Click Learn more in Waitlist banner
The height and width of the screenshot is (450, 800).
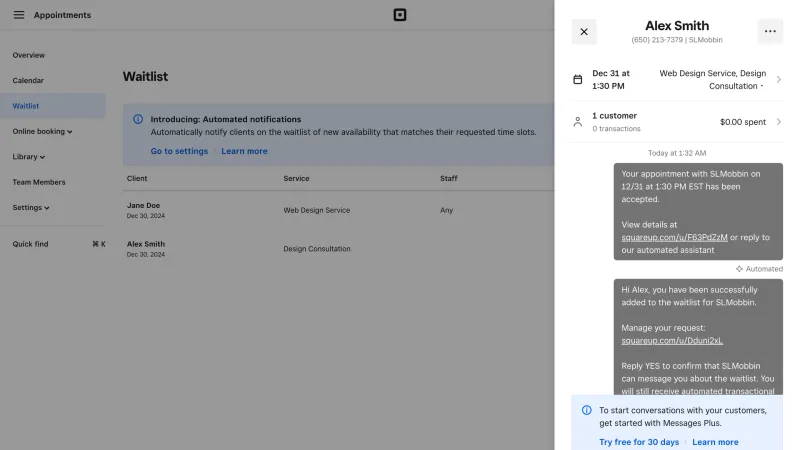point(244,151)
